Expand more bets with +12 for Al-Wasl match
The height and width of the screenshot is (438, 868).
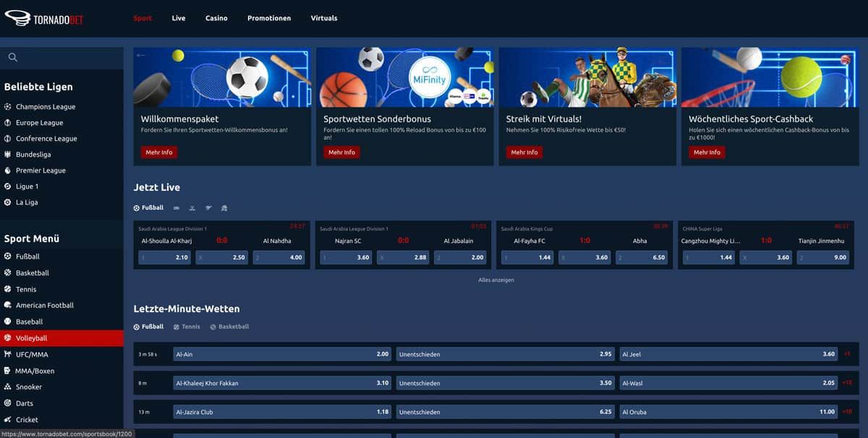pyautogui.click(x=847, y=383)
